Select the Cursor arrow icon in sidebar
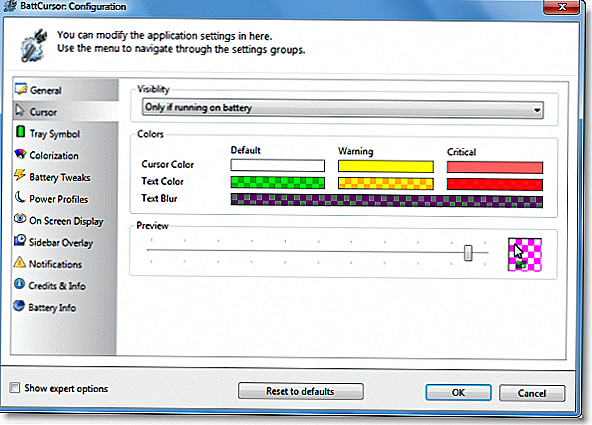This screenshot has height=425, width=592. [20, 111]
